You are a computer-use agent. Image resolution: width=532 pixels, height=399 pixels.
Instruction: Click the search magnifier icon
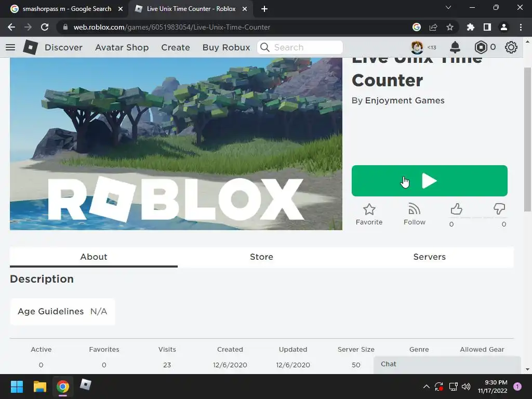tap(265, 47)
